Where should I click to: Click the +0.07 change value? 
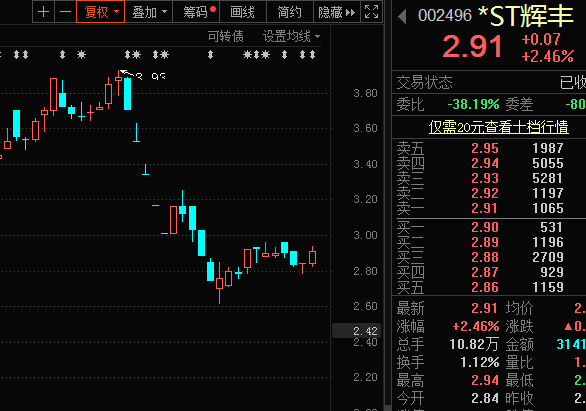click(541, 39)
